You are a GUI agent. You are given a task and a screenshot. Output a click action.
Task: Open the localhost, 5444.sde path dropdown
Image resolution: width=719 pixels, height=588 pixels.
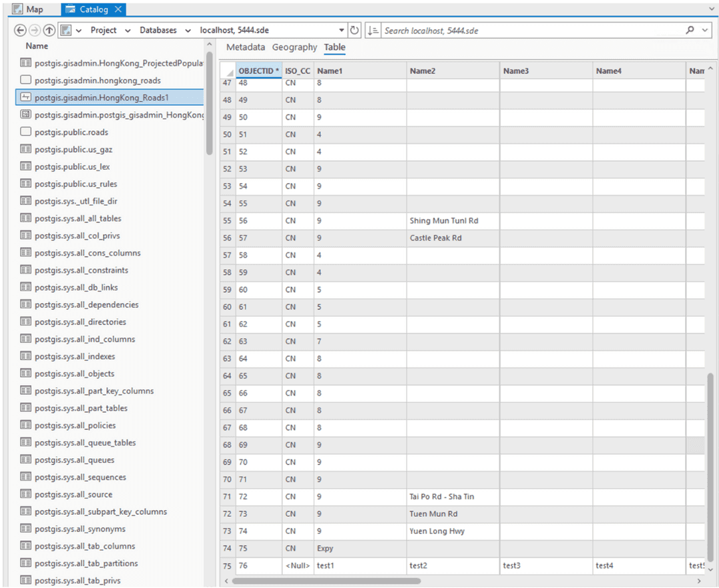coord(340,30)
